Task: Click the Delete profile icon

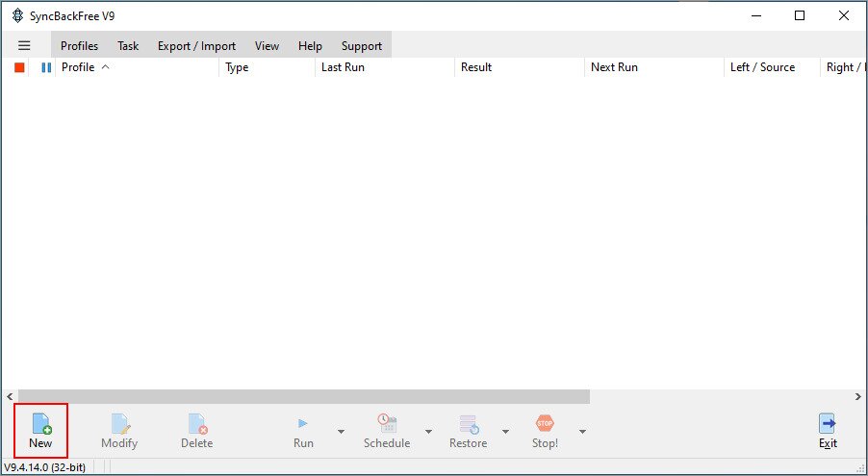Action: 197,423
